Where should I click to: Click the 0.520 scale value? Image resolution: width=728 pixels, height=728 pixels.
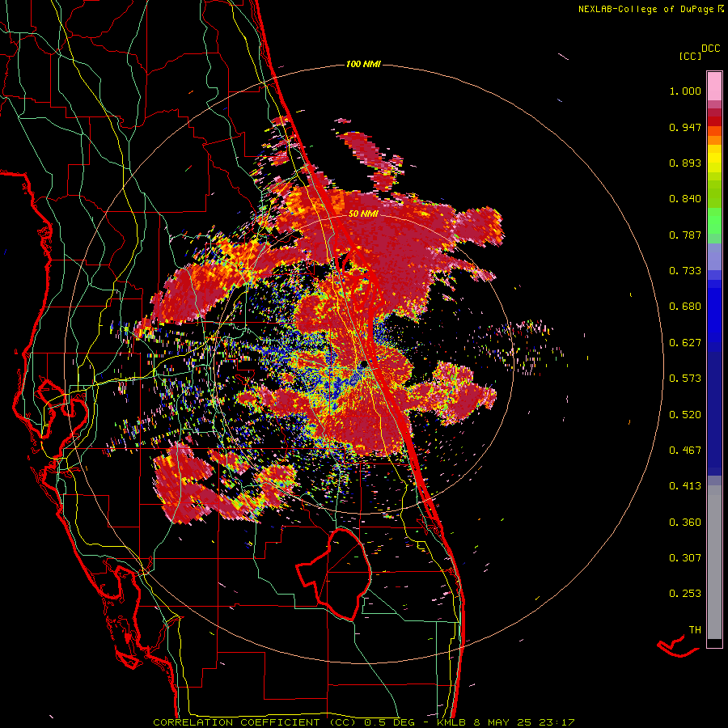[x=685, y=415]
